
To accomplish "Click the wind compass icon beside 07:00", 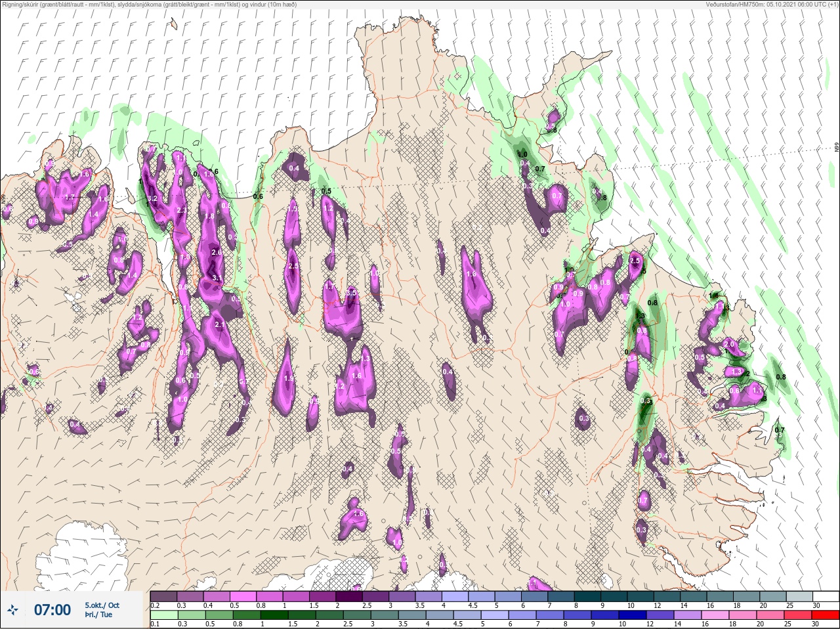I will (x=12, y=610).
